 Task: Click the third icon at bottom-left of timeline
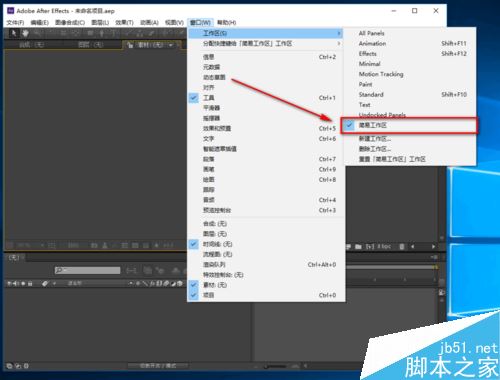coord(26,366)
